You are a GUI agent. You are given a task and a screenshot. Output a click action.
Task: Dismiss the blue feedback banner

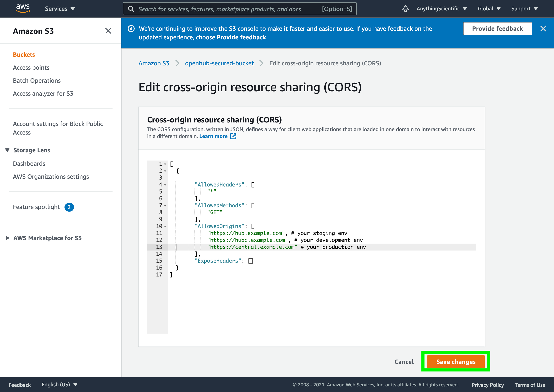click(x=543, y=29)
